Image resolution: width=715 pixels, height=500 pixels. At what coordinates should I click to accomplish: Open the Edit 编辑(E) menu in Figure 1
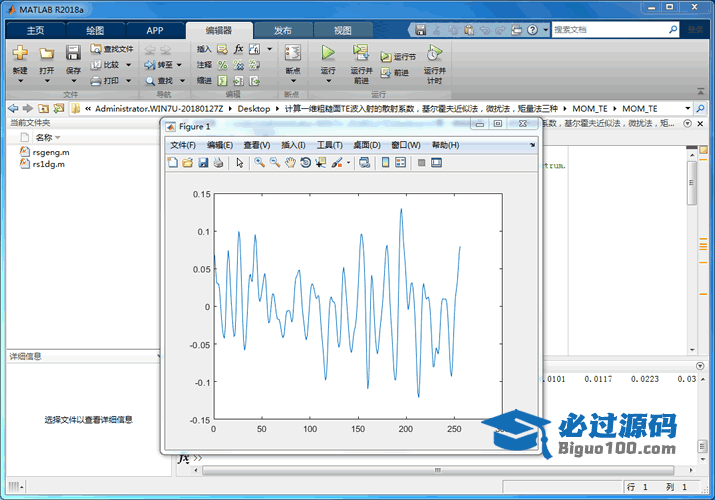click(220, 145)
